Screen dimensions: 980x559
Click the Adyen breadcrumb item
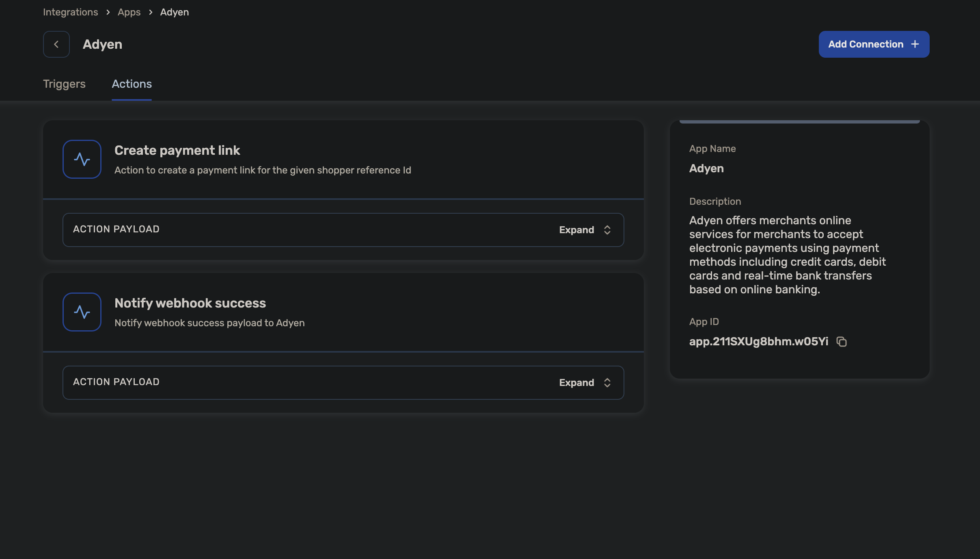(174, 12)
